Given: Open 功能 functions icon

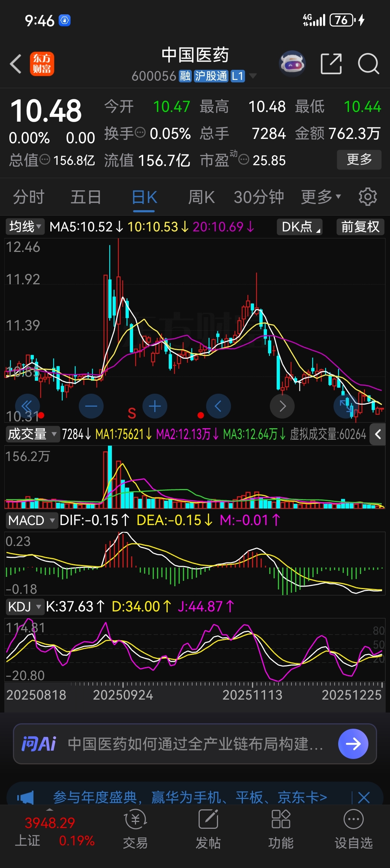Looking at the screenshot, I should coord(281,829).
